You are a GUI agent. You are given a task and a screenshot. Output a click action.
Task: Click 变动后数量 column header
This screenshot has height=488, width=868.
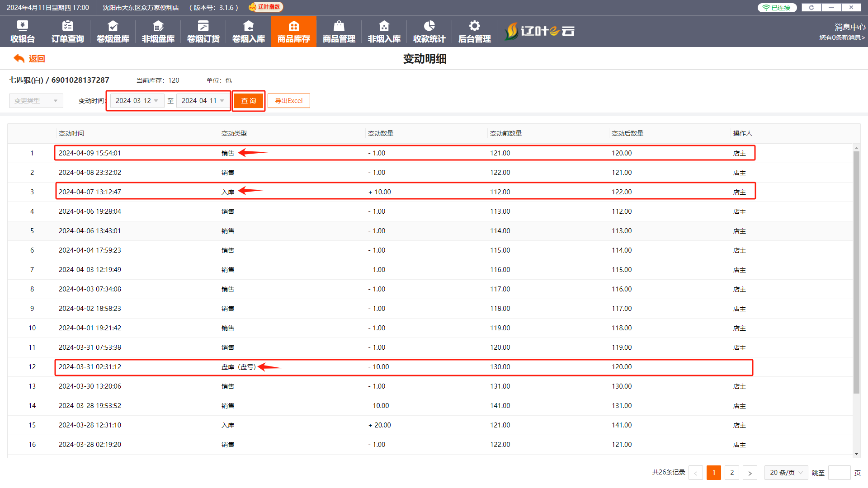tap(627, 133)
